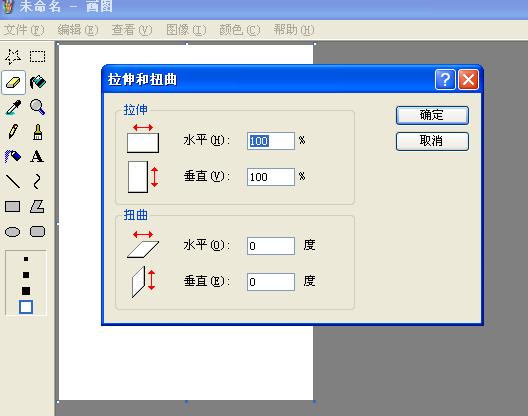Viewport: 528px width, 416px height.
Task: Click the stretch 垂直 percentage field
Action: point(271,177)
